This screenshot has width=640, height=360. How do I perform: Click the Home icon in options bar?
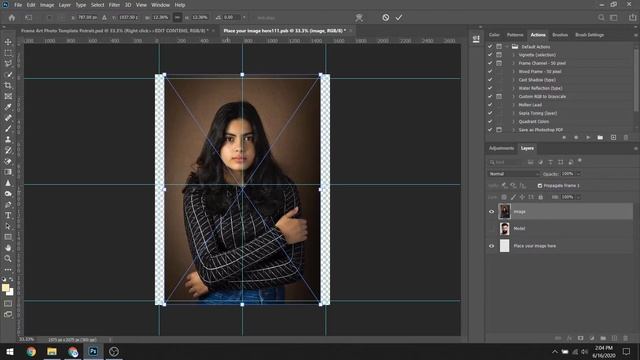click(12, 18)
